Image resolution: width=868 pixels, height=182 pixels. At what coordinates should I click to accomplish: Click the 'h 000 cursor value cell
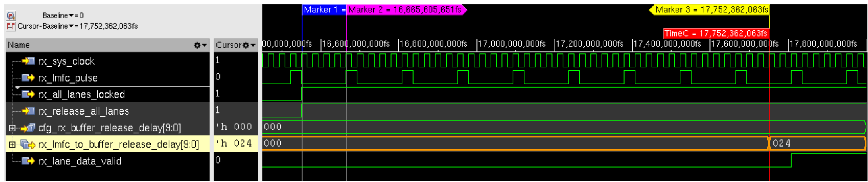(x=234, y=127)
